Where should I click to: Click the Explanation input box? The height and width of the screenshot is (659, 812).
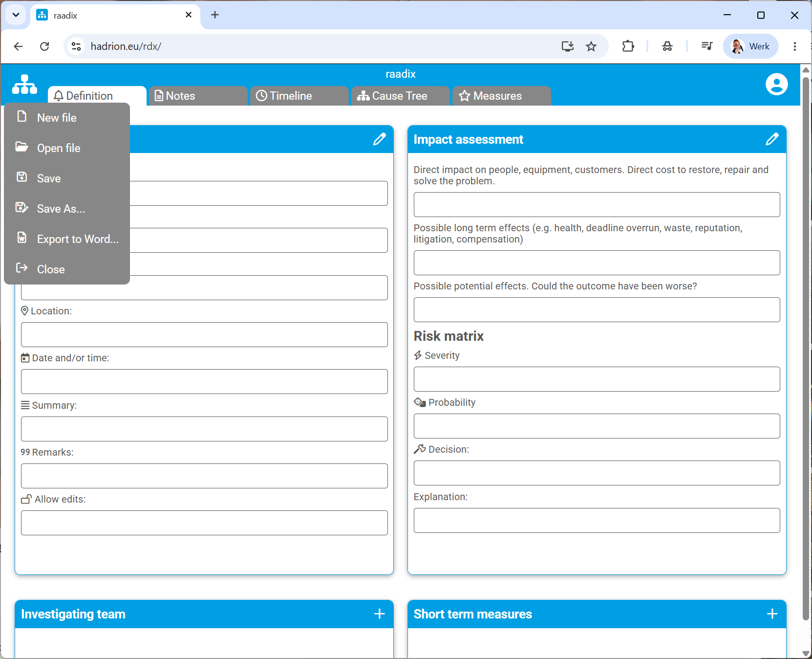(597, 521)
